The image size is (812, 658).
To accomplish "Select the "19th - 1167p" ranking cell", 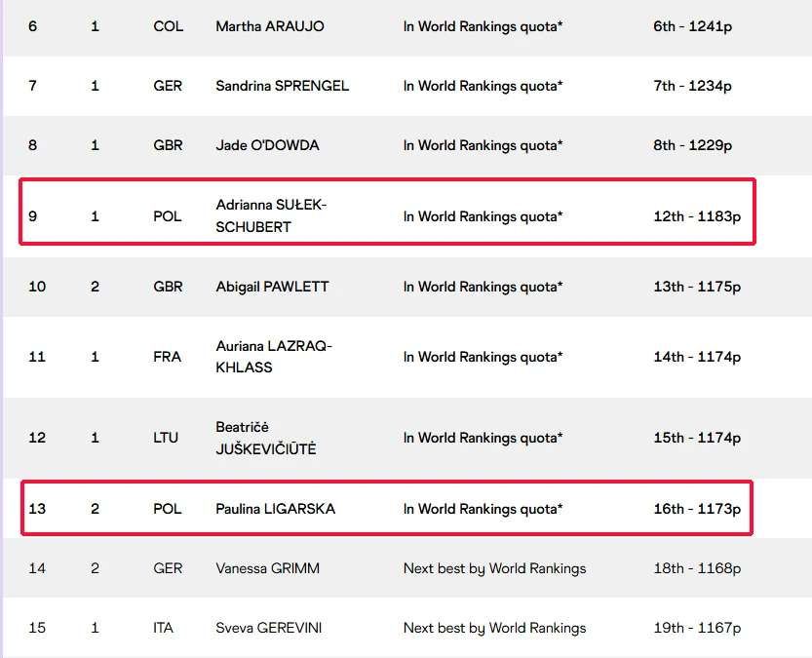I will coord(697,628).
